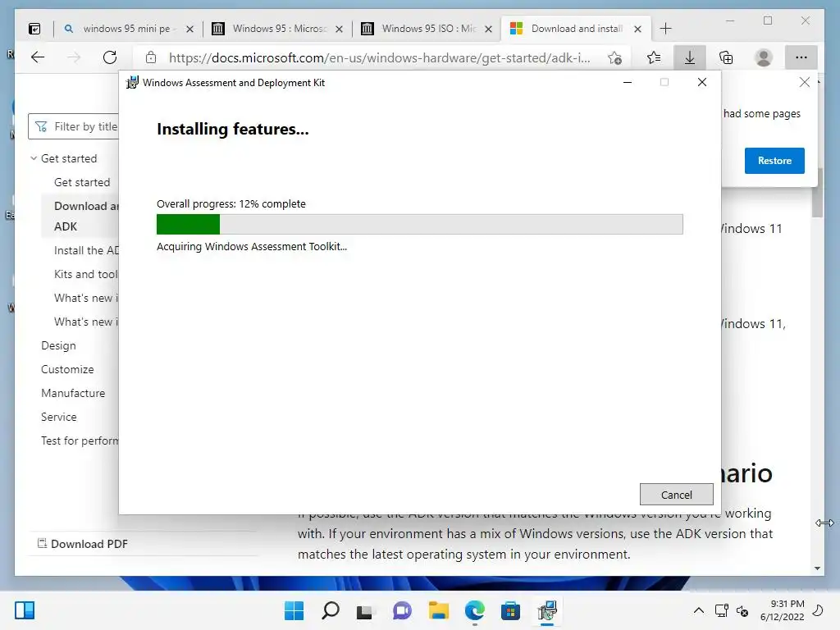Click the scrollbar down arrow

[817, 568]
